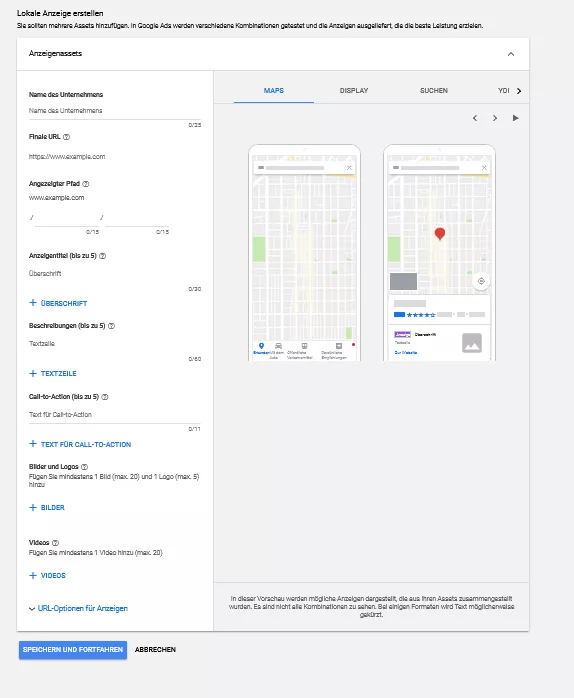Viewport: 574px width, 698px height.
Task: Click SPEICHERN UND FORTFAHREN button
Action: pos(73,650)
